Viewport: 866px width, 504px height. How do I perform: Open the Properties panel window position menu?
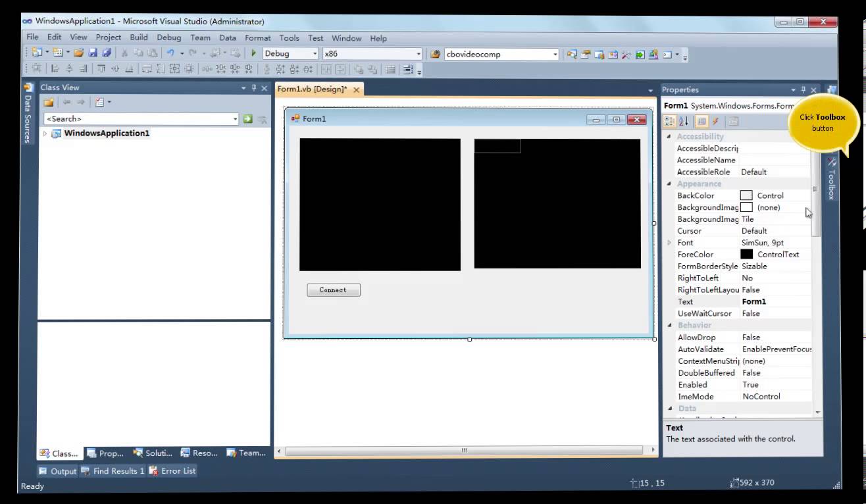pyautogui.click(x=793, y=89)
